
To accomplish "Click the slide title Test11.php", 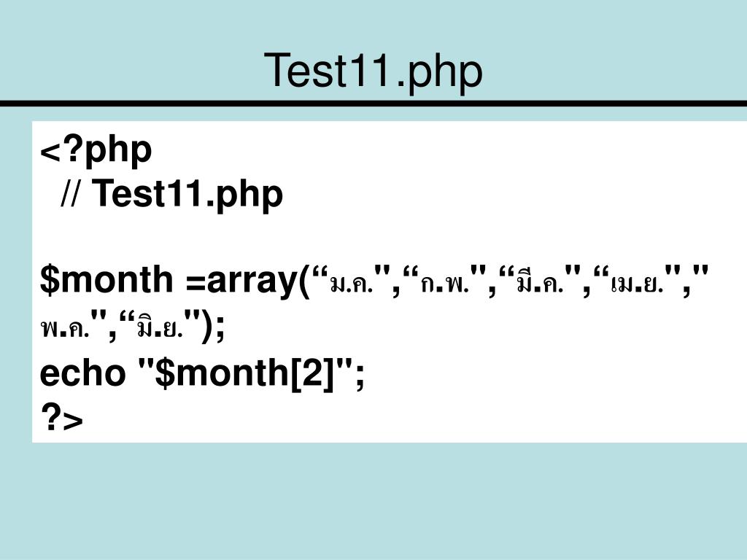I will [x=373, y=71].
